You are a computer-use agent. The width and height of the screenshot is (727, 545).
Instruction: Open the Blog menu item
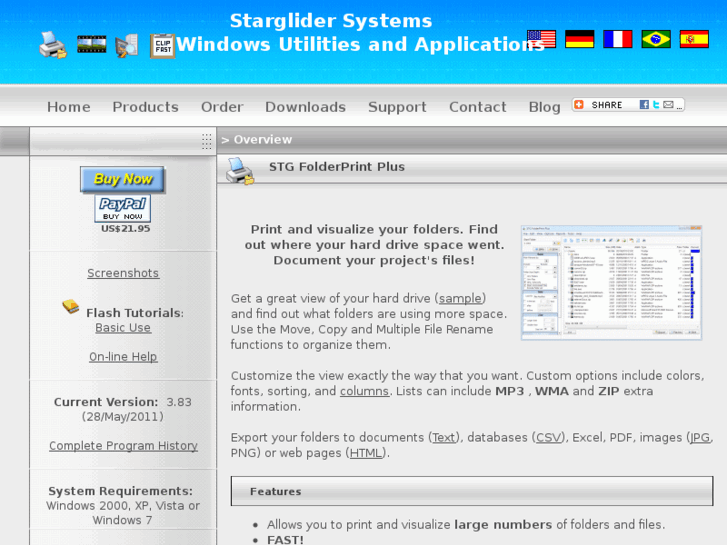[544, 107]
